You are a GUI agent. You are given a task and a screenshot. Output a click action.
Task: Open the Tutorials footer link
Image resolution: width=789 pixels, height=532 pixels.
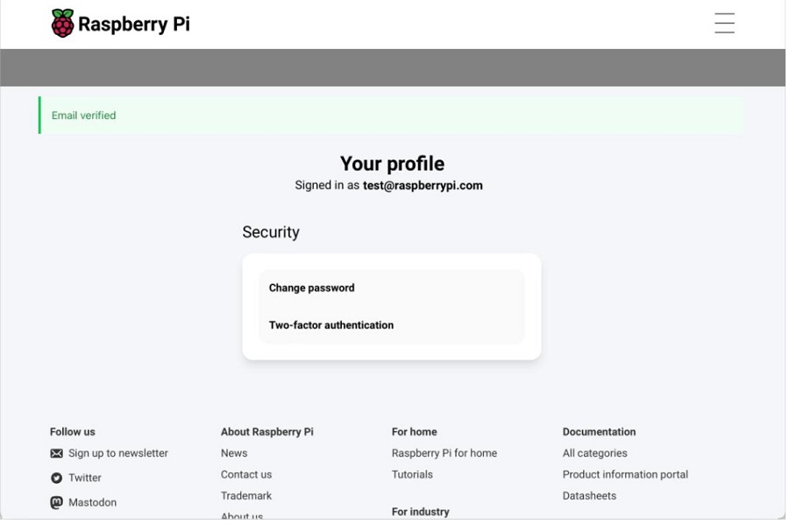click(x=414, y=476)
